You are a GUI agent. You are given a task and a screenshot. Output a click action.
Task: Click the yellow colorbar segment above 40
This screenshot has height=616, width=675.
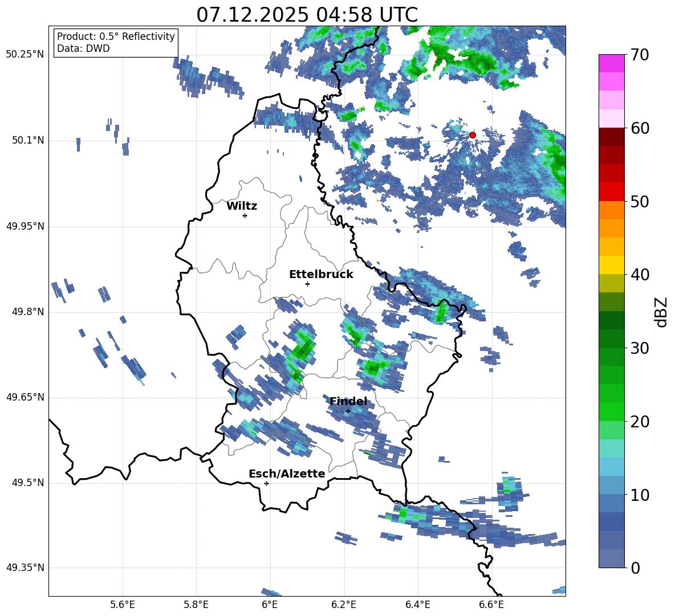611,265
